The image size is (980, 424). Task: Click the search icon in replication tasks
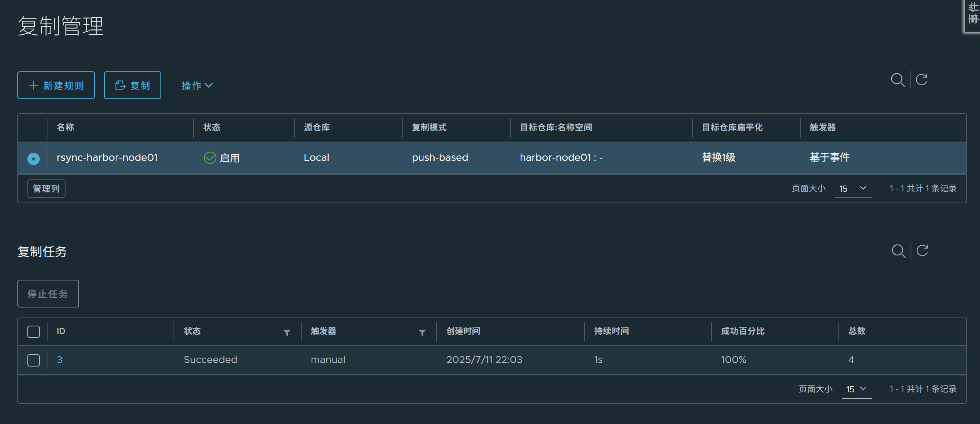(x=898, y=251)
